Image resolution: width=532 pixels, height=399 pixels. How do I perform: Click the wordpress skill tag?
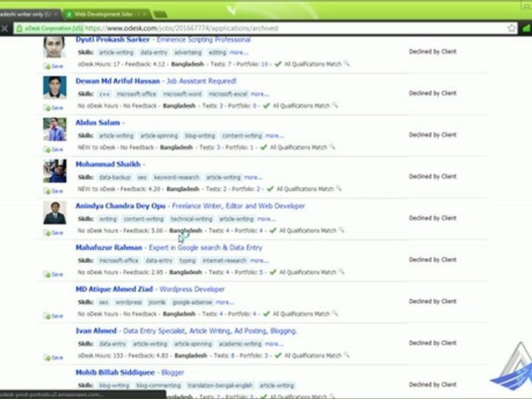tap(129, 303)
